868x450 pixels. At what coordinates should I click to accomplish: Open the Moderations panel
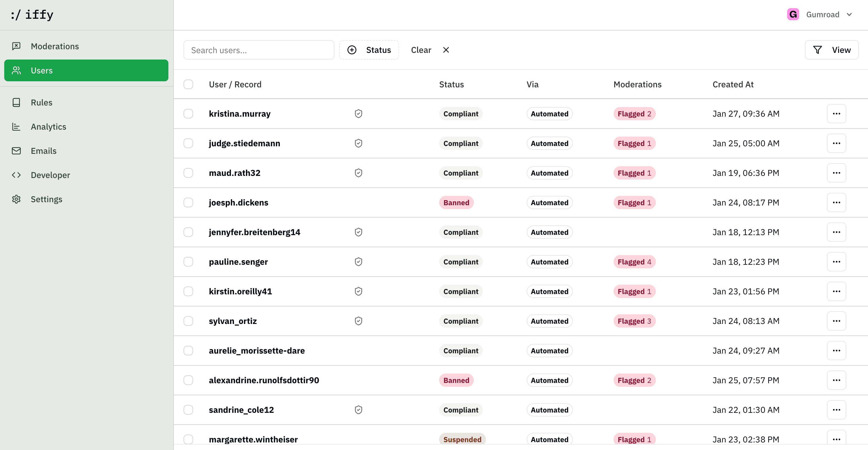(55, 46)
